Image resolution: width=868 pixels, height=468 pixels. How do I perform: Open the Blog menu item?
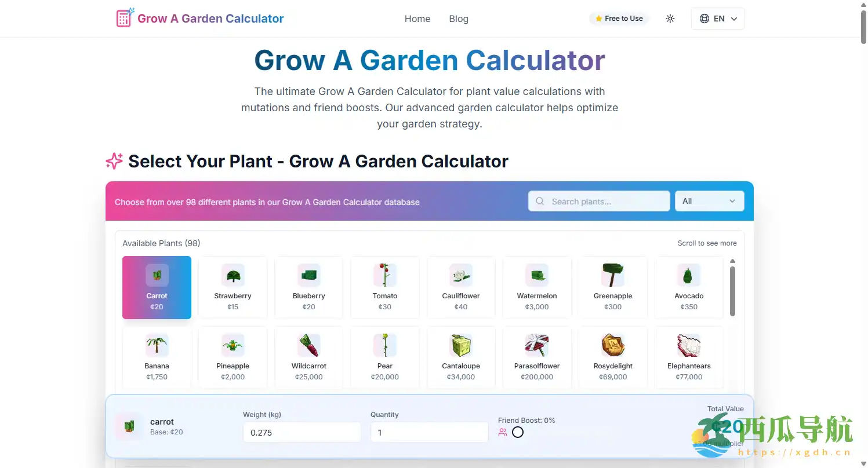(x=459, y=19)
